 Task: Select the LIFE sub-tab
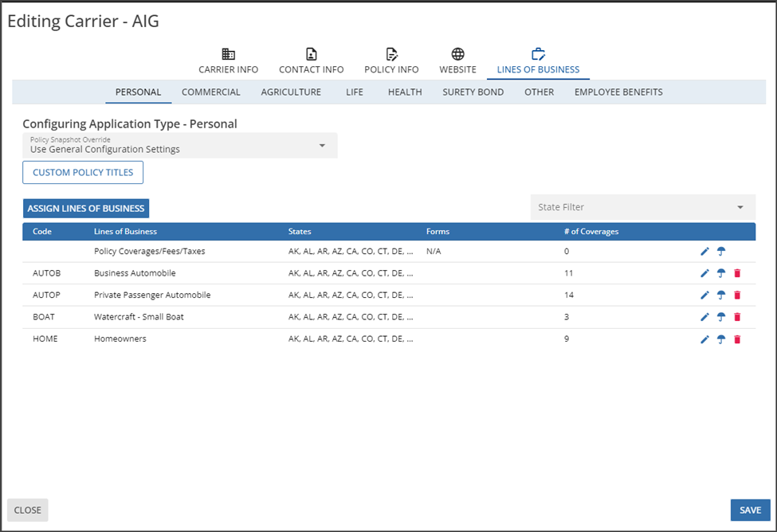355,92
